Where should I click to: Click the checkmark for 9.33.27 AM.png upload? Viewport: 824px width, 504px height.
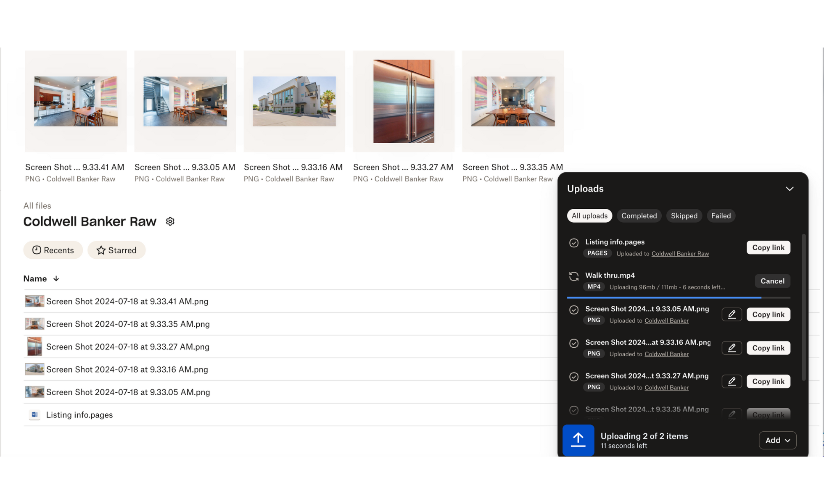click(x=574, y=377)
